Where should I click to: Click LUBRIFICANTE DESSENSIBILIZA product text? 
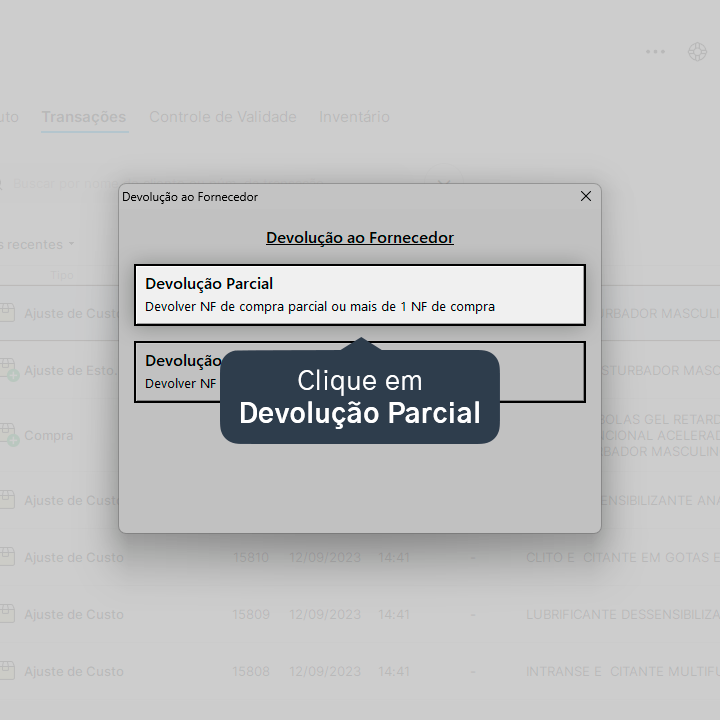tap(623, 614)
